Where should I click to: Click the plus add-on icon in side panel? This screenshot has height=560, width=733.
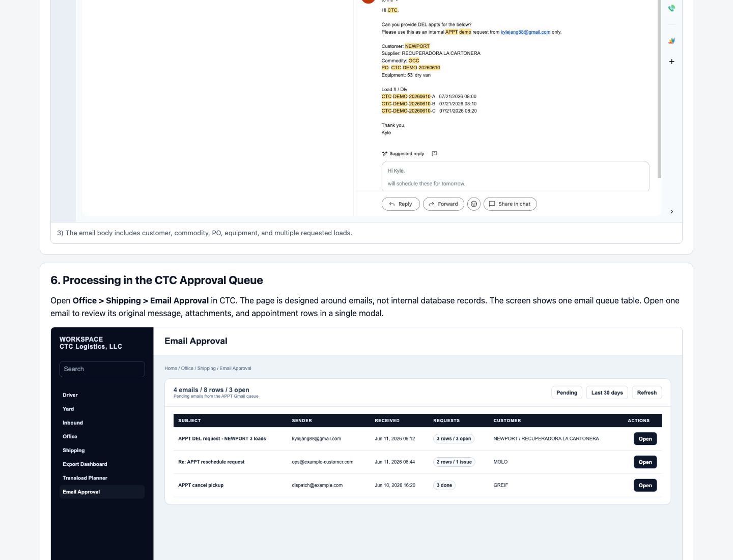(x=671, y=62)
